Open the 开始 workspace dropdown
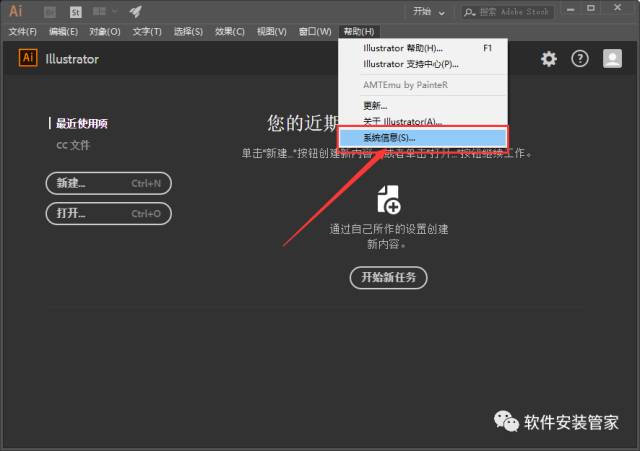This screenshot has height=451, width=640. (x=430, y=12)
